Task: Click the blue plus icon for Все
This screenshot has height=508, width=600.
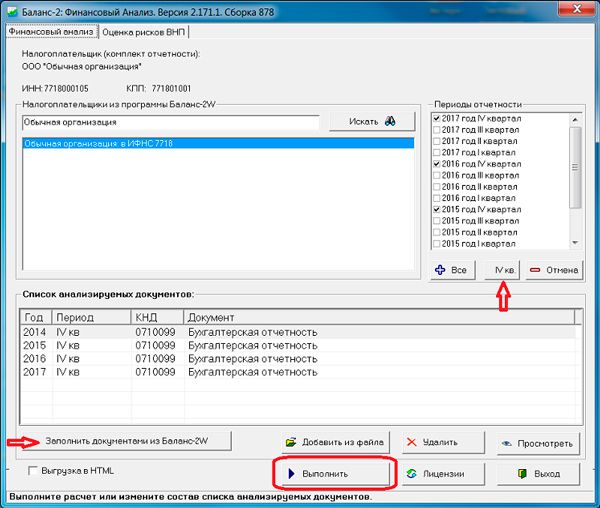Action: [x=440, y=270]
